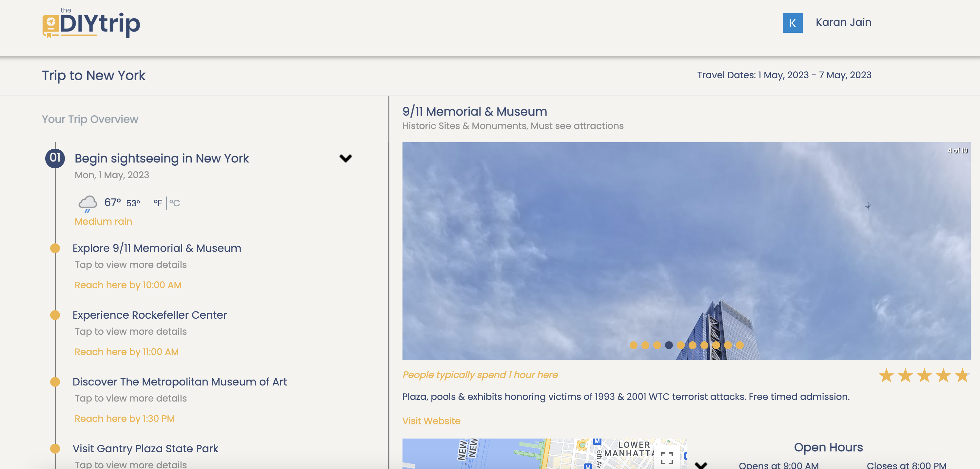Click the DIYtrip logo
Viewport: 980px width, 469px height.
91,23
